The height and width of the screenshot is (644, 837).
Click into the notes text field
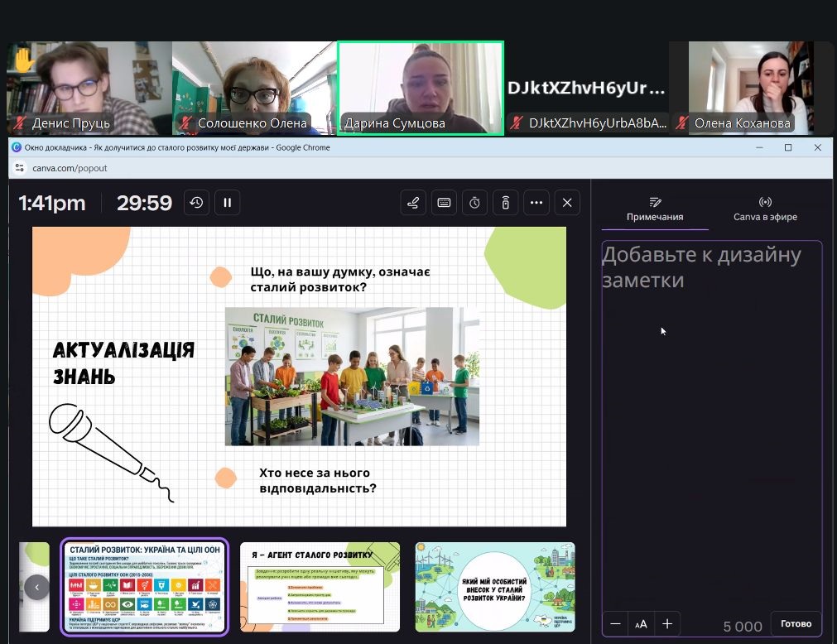[x=711, y=414]
